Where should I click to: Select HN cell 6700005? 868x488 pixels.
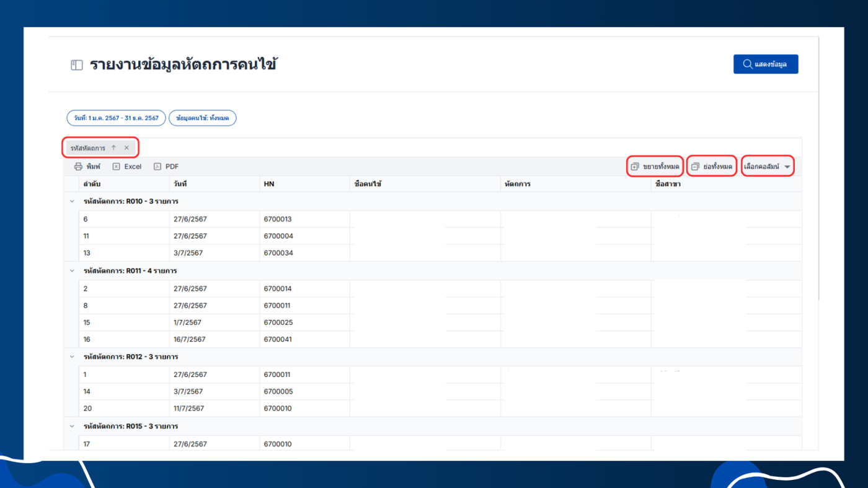[x=304, y=392]
